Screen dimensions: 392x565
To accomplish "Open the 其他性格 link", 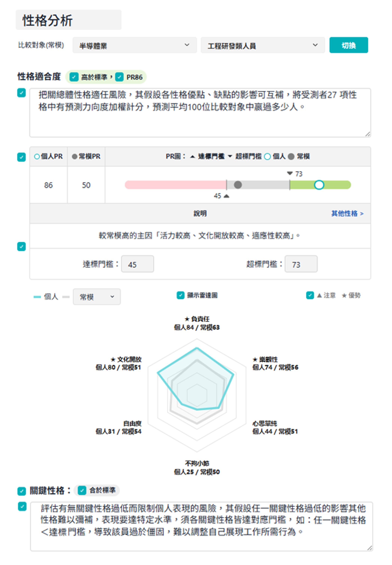I will point(347,213).
